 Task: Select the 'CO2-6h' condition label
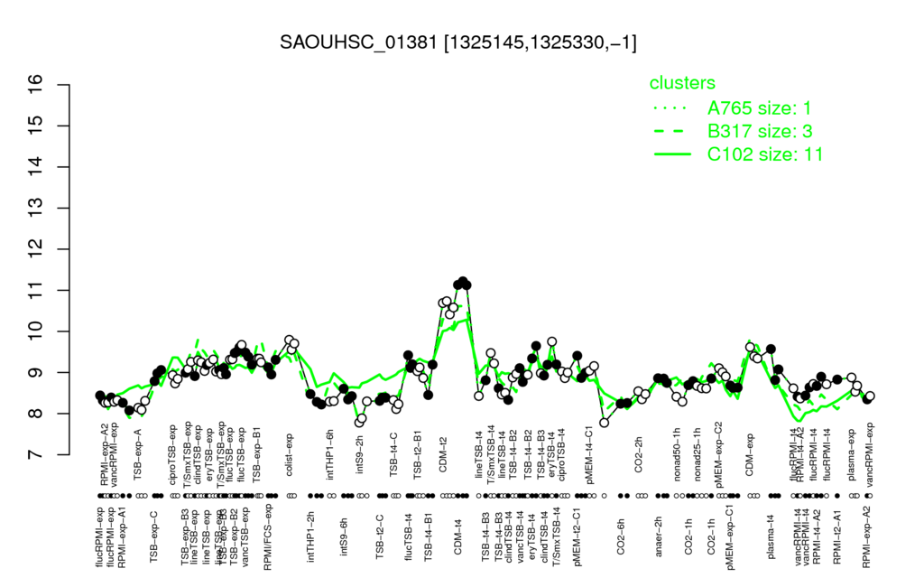620,536
